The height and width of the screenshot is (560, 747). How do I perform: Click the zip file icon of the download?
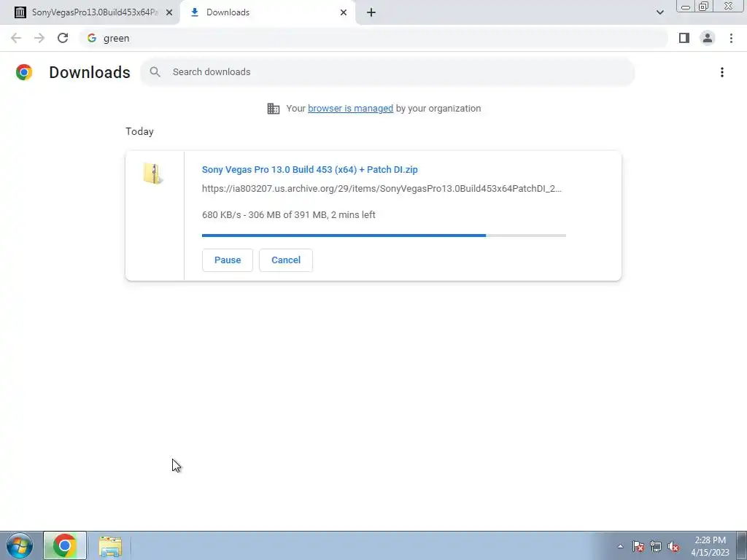153,174
